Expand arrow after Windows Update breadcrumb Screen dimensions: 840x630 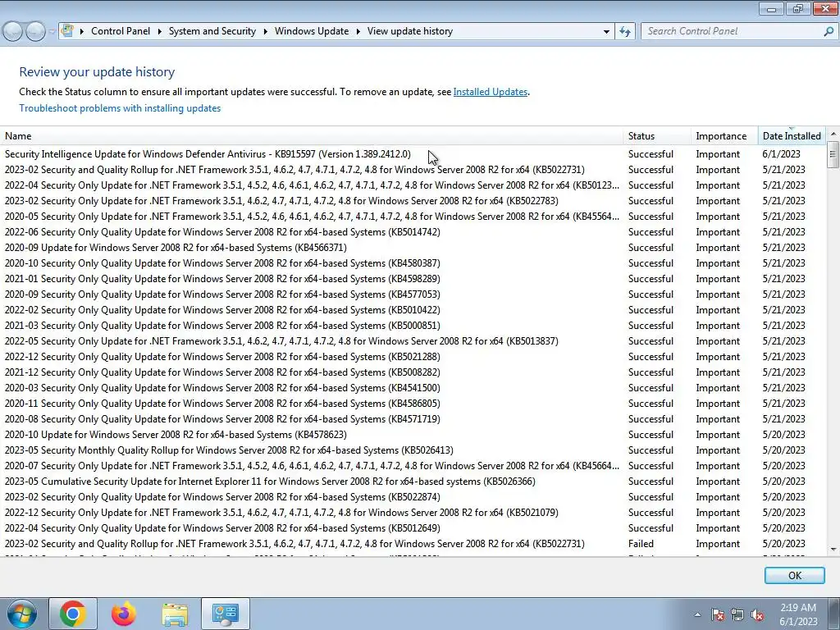tap(358, 31)
